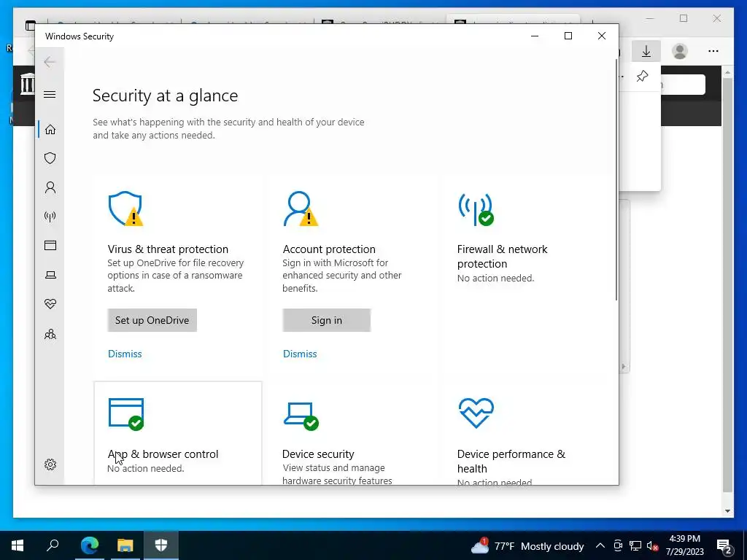The height and width of the screenshot is (560, 747).
Task: Show hidden system tray icons
Action: 600,545
